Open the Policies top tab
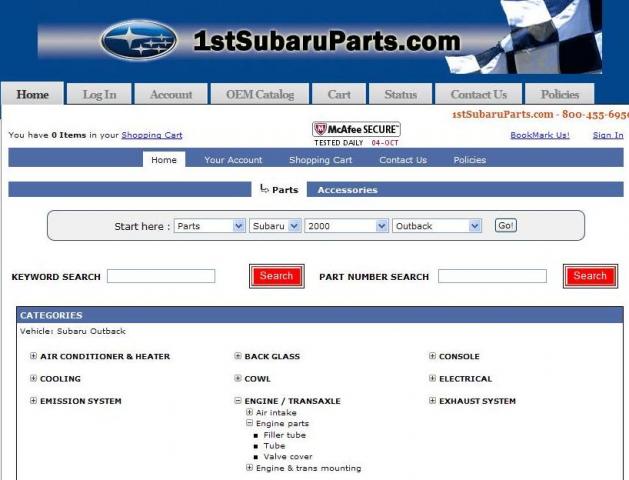This screenshot has height=480, width=629. point(560,95)
